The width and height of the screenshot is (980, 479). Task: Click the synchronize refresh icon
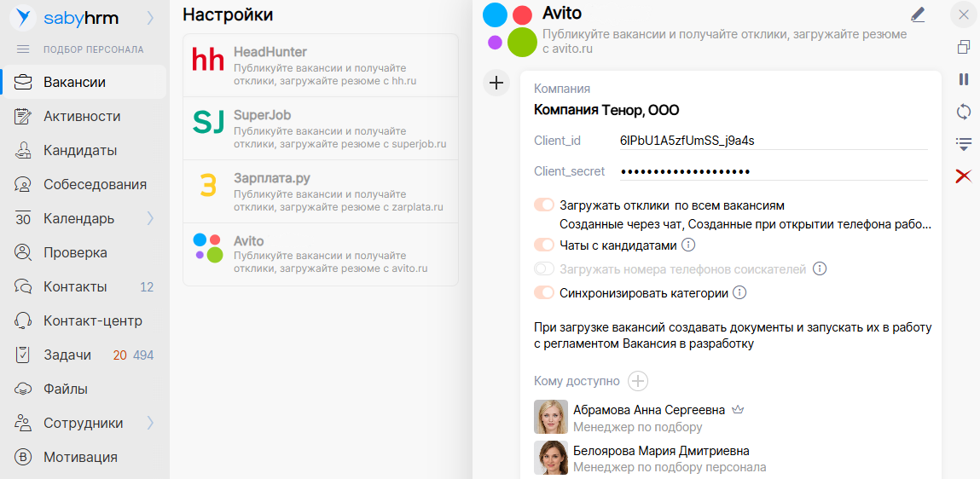tap(964, 112)
